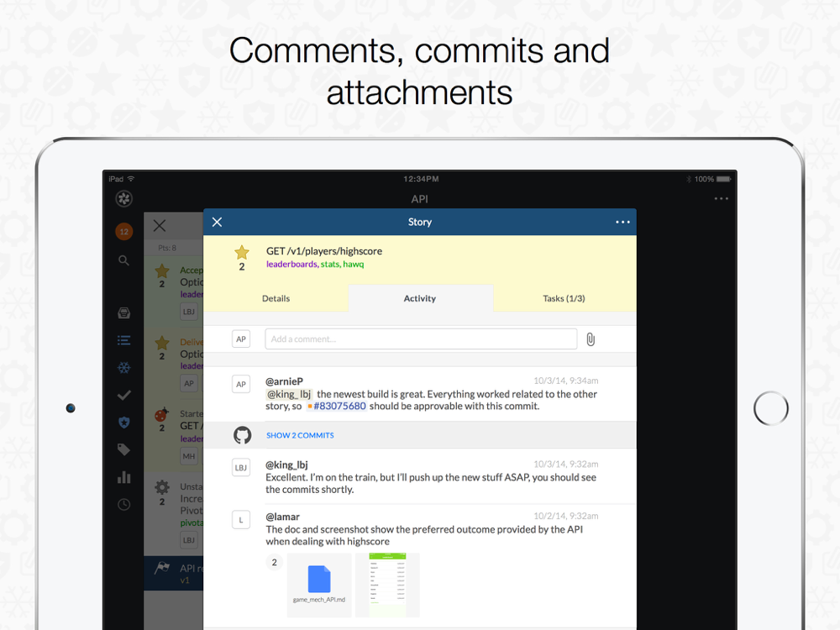Select the list panel icon in sidebar
The height and width of the screenshot is (630, 840).
(x=123, y=340)
